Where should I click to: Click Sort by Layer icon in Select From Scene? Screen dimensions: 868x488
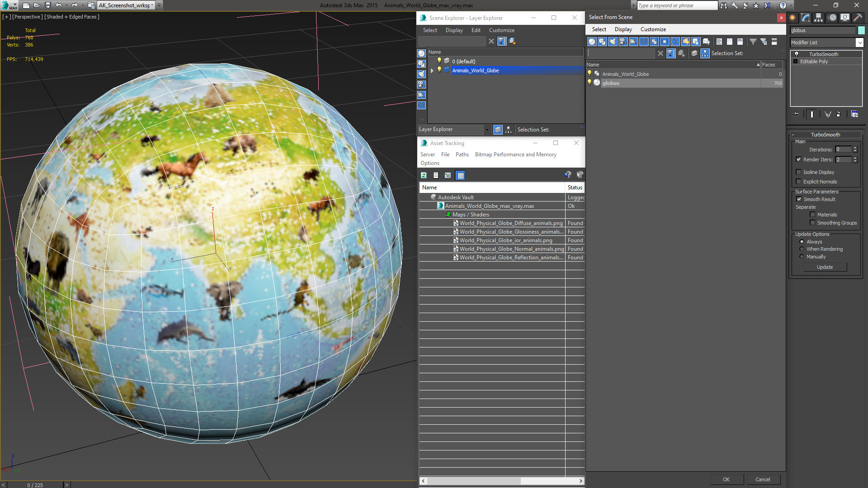point(694,53)
